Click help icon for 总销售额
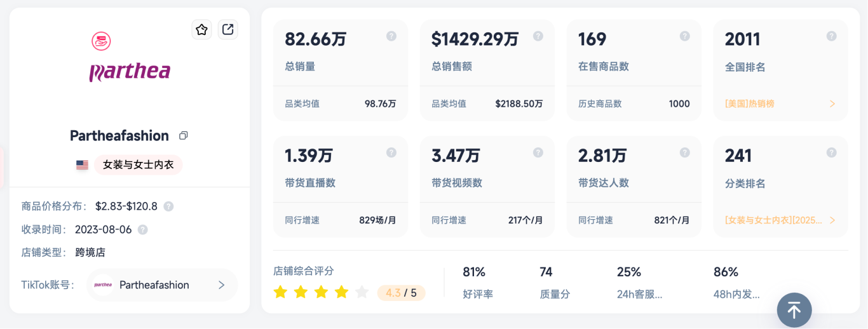Viewport: 868px width, 329px height. pos(538,36)
